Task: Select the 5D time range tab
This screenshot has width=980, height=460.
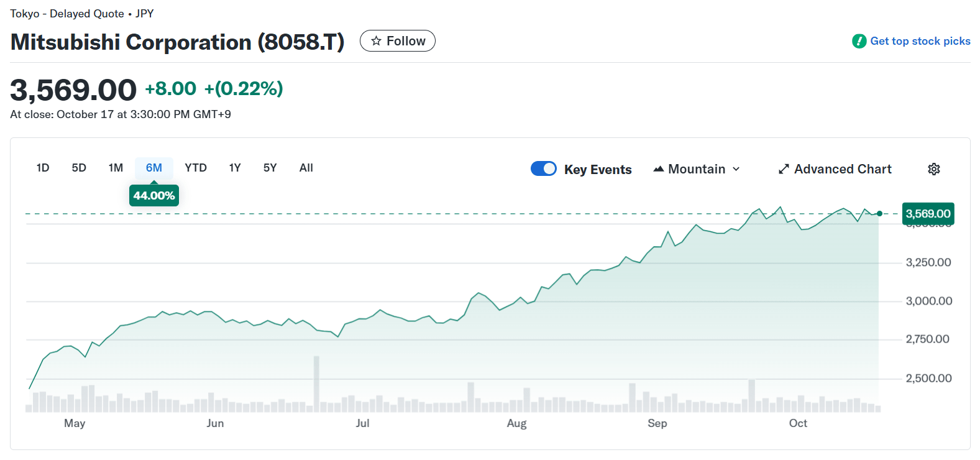Action: 79,168
